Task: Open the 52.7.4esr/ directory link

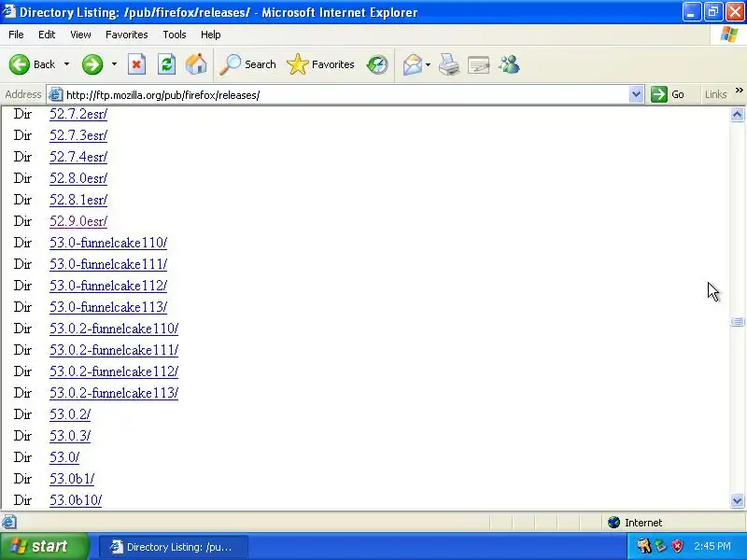Action: (78, 157)
